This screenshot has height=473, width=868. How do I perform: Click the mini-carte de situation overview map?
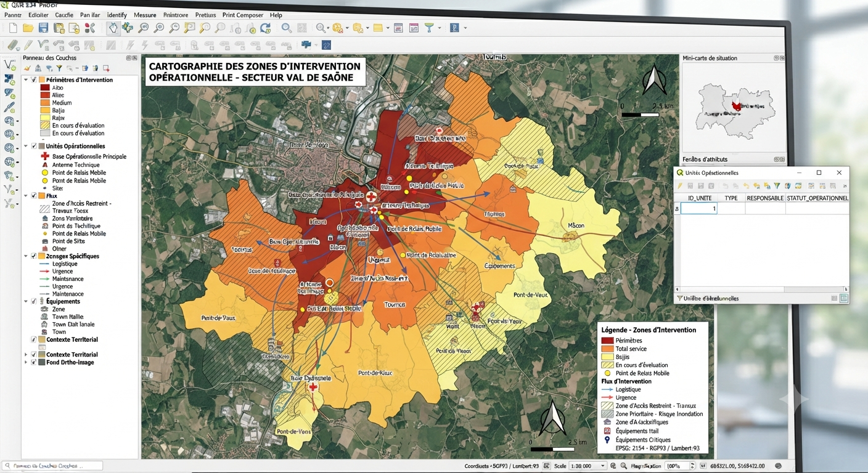coord(734,108)
